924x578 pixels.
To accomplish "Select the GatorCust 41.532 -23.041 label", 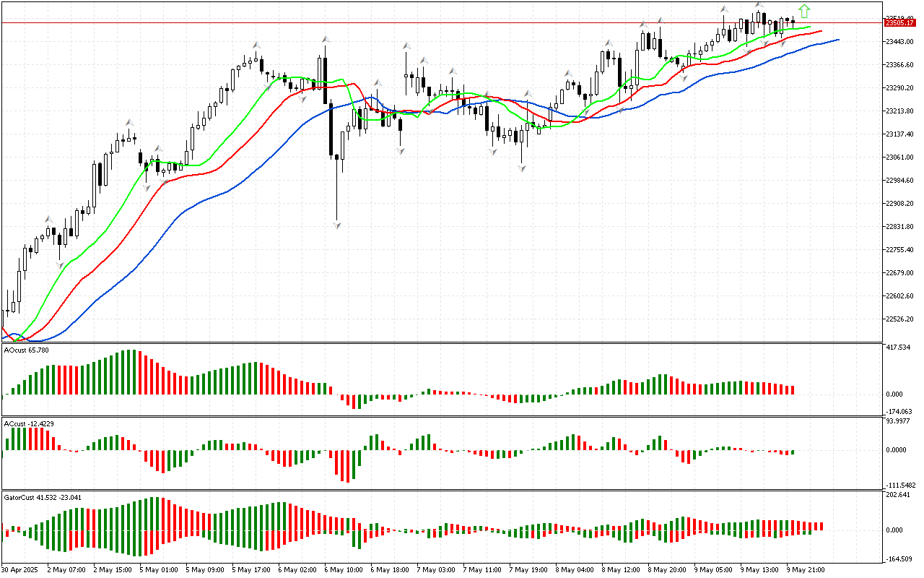I will click(43, 498).
